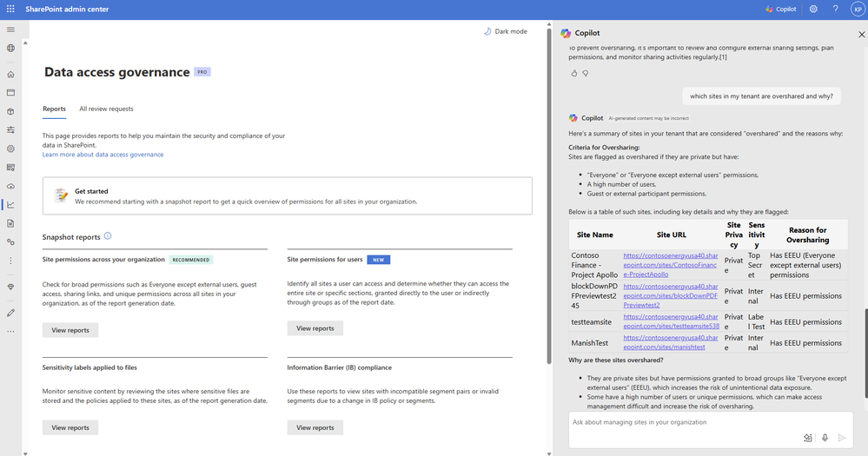Select the PRO badge next to the page title
The height and width of the screenshot is (456, 868).
click(x=202, y=72)
